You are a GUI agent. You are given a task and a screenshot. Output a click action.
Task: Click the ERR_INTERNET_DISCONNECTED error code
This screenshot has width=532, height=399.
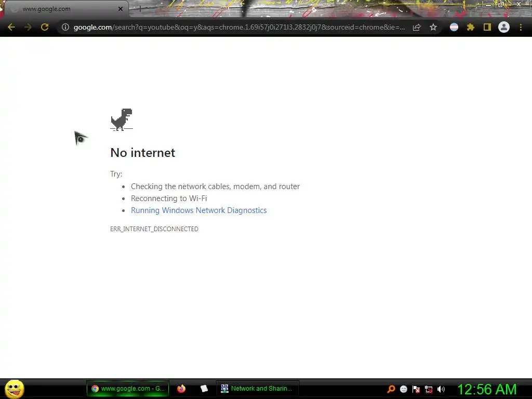pos(154,229)
